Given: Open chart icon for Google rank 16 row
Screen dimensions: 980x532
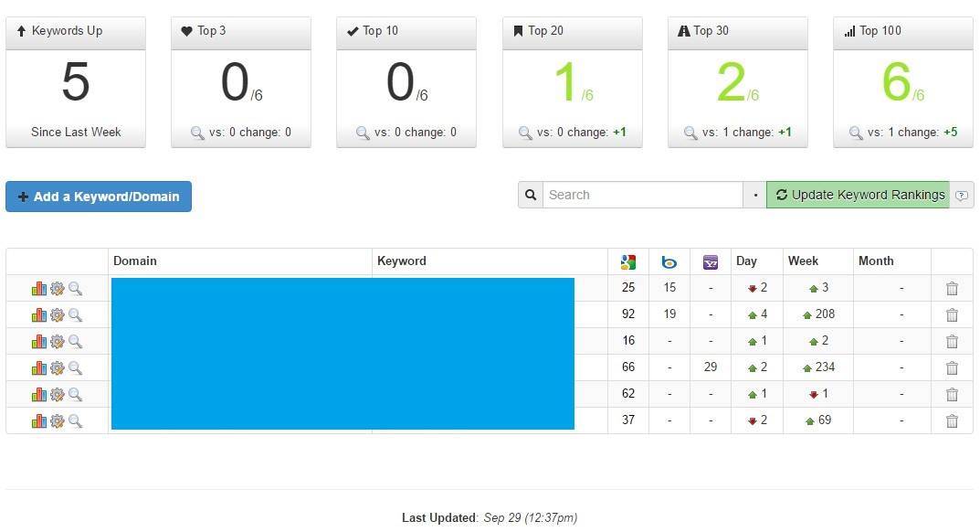Looking at the screenshot, I should (x=38, y=341).
